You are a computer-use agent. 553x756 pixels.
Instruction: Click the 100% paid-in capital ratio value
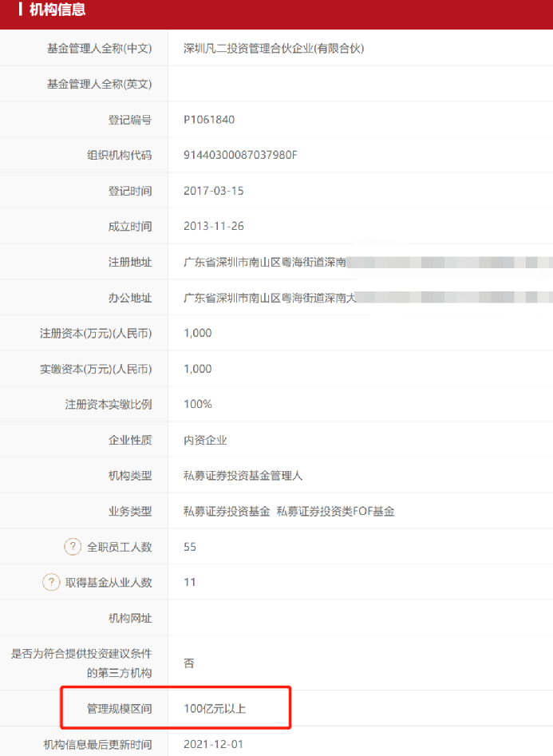(198, 404)
